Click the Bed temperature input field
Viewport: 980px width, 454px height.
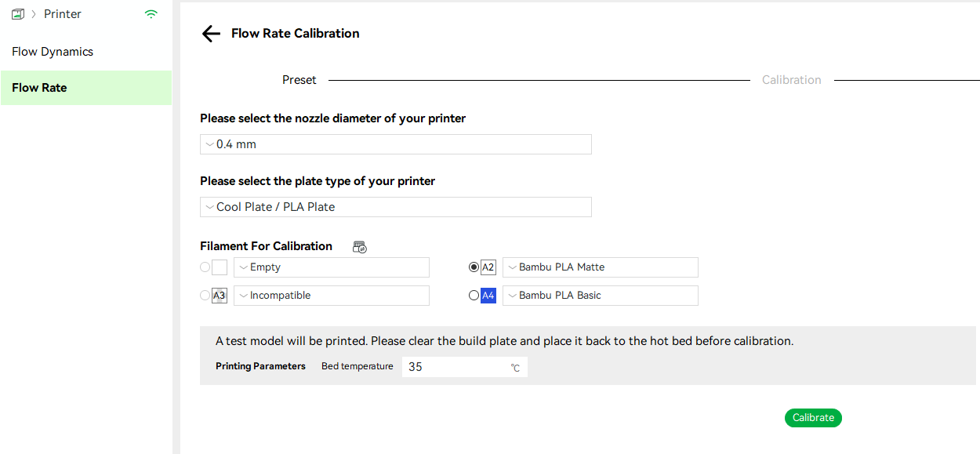pos(465,367)
